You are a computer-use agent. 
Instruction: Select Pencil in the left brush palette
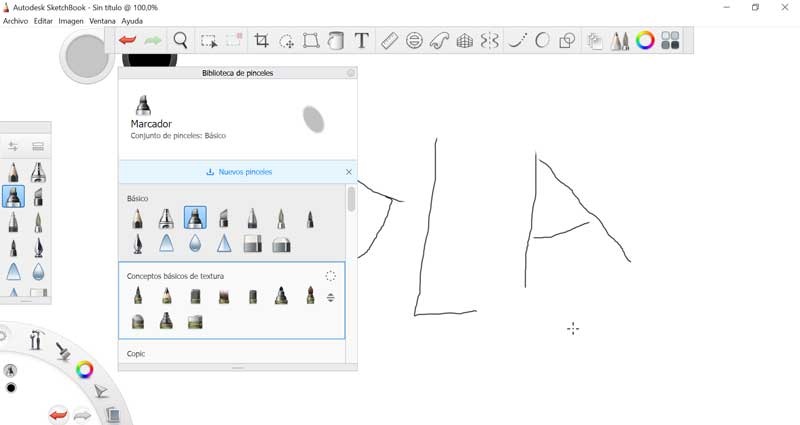point(13,172)
